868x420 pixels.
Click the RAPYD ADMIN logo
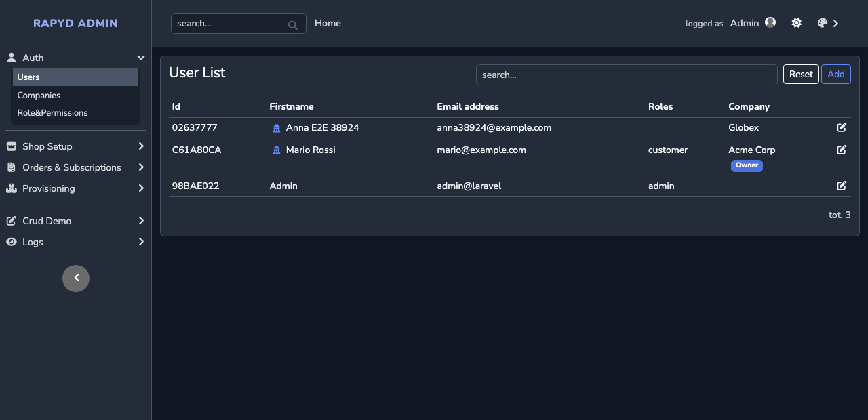75,23
